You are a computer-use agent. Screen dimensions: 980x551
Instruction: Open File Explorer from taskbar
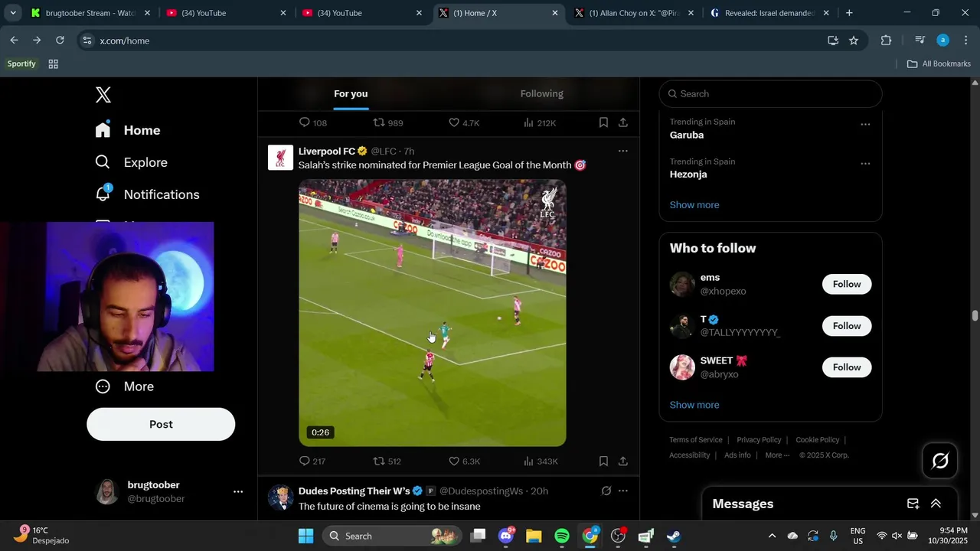(x=534, y=536)
